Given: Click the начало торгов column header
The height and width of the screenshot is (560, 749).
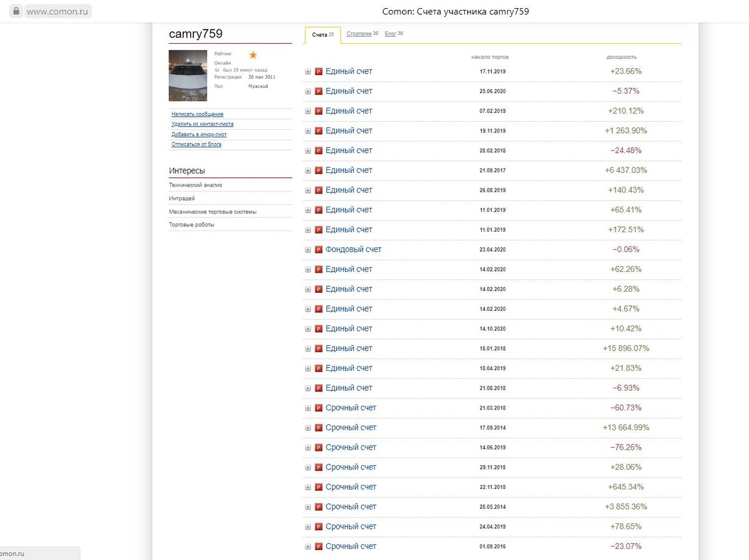Looking at the screenshot, I should [x=490, y=57].
